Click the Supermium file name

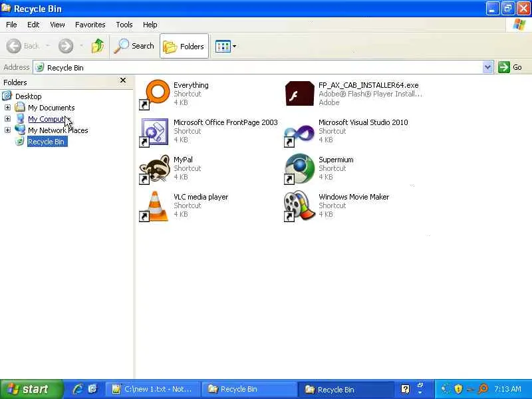point(336,160)
